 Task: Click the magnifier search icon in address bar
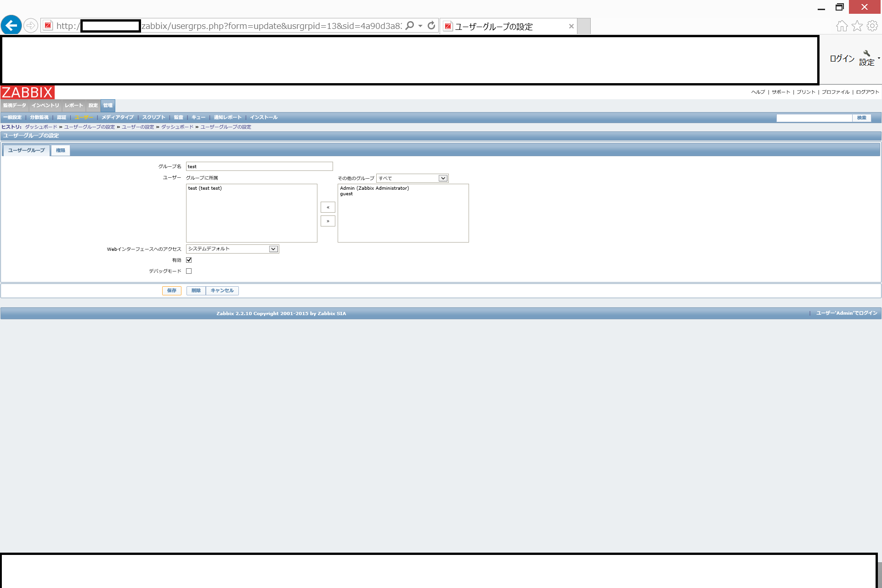click(410, 26)
